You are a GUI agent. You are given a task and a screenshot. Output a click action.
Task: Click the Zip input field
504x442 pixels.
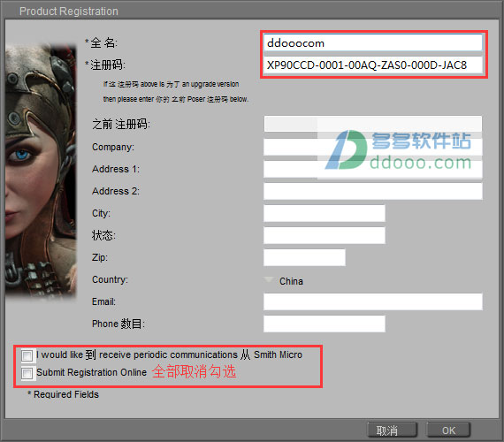pos(304,257)
